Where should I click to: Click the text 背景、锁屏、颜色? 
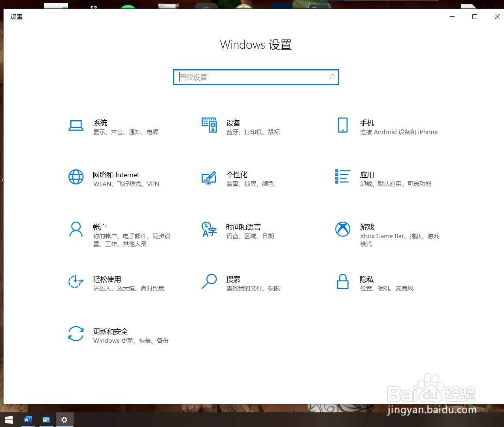[x=250, y=184]
